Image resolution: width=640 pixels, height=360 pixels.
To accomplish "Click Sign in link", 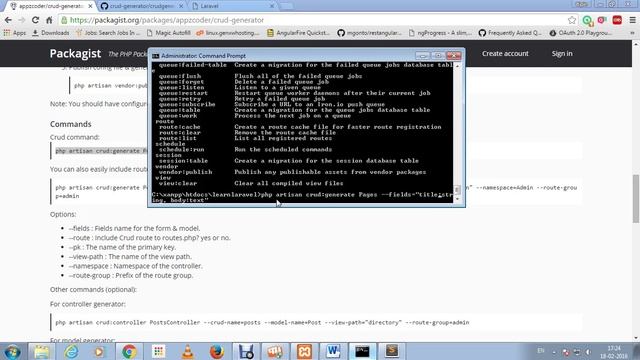I will pyautogui.click(x=562, y=53).
